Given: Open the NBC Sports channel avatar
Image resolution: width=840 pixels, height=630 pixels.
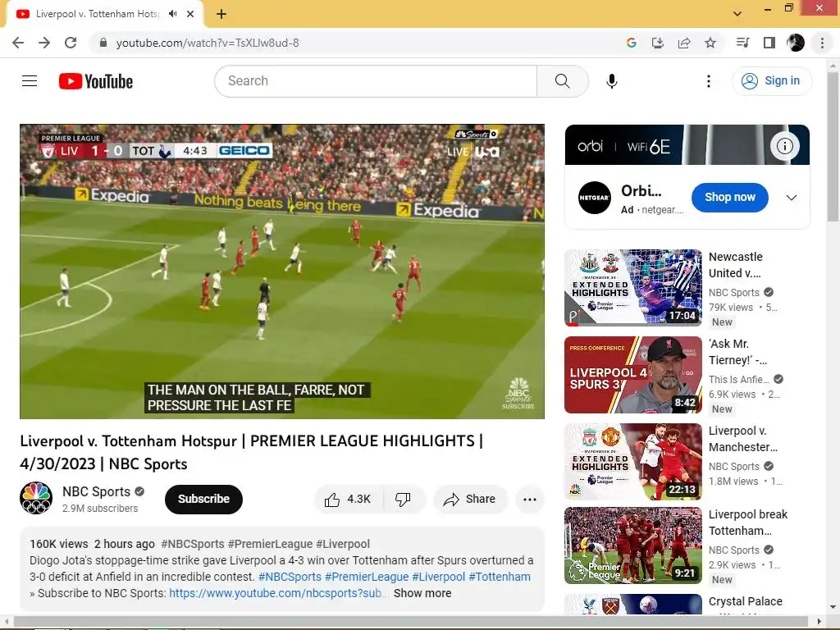Looking at the screenshot, I should (x=36, y=498).
